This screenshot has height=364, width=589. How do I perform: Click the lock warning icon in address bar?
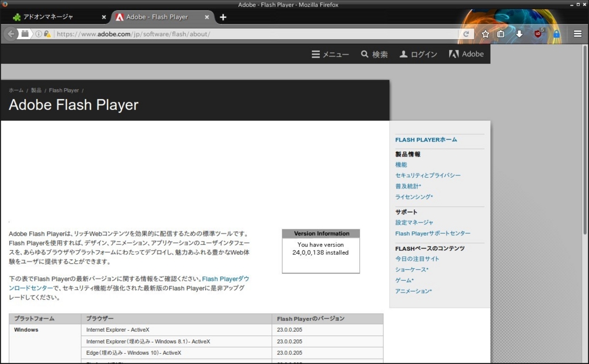pyautogui.click(x=47, y=34)
